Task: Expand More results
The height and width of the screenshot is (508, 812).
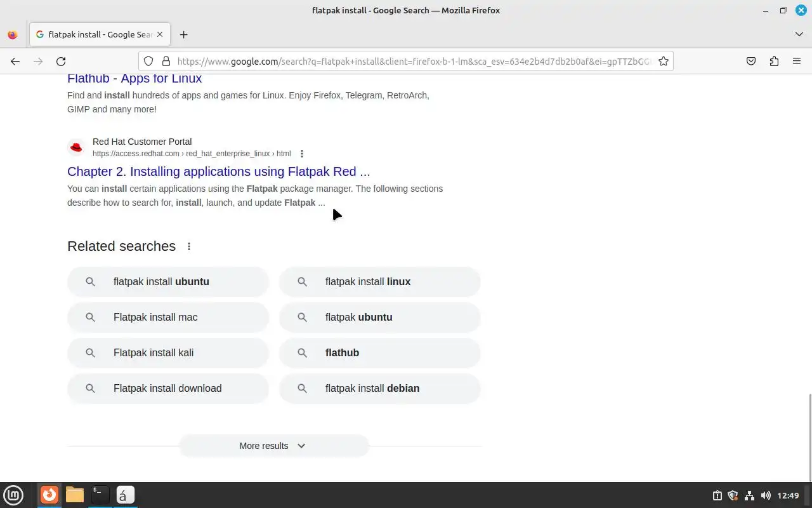Action: click(x=273, y=446)
